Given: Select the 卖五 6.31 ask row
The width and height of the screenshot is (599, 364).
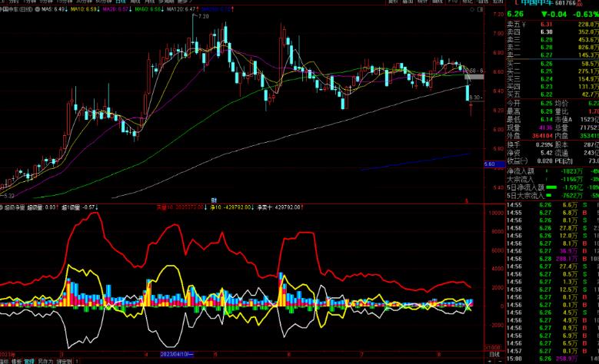Looking at the screenshot, I should click(x=553, y=25).
